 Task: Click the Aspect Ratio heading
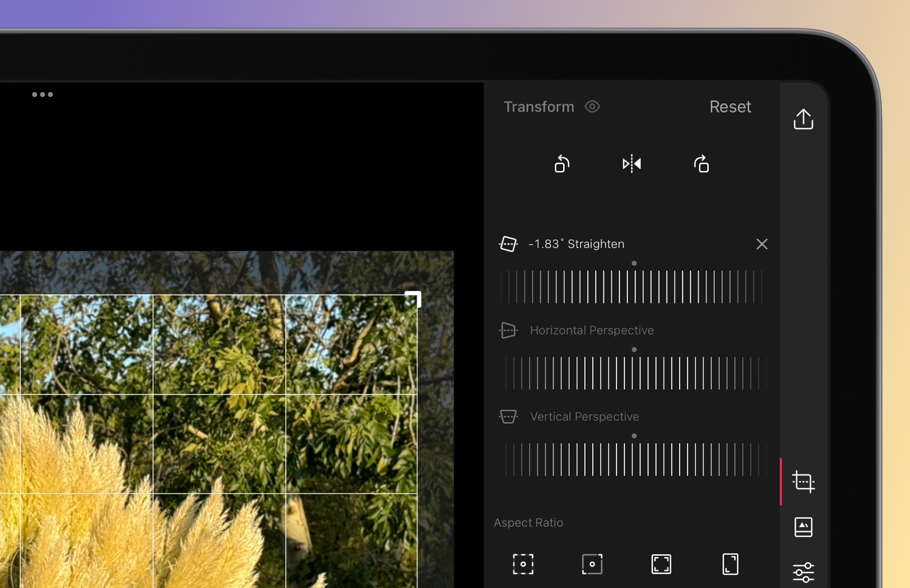click(x=529, y=523)
